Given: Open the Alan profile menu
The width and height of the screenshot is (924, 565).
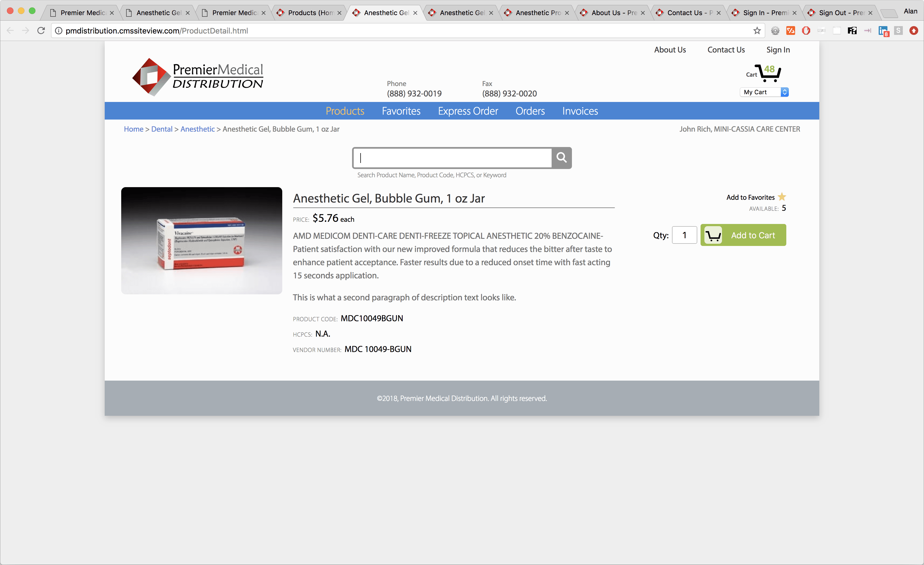Looking at the screenshot, I should tap(910, 11).
